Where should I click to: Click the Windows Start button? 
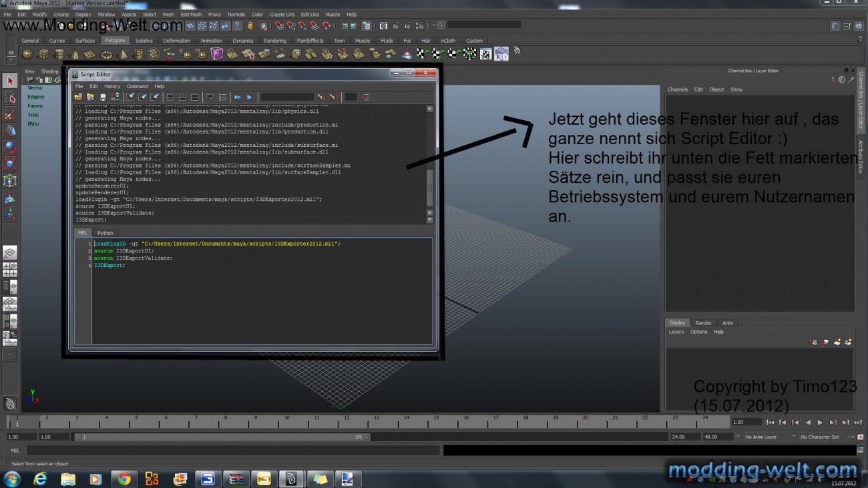click(x=12, y=479)
